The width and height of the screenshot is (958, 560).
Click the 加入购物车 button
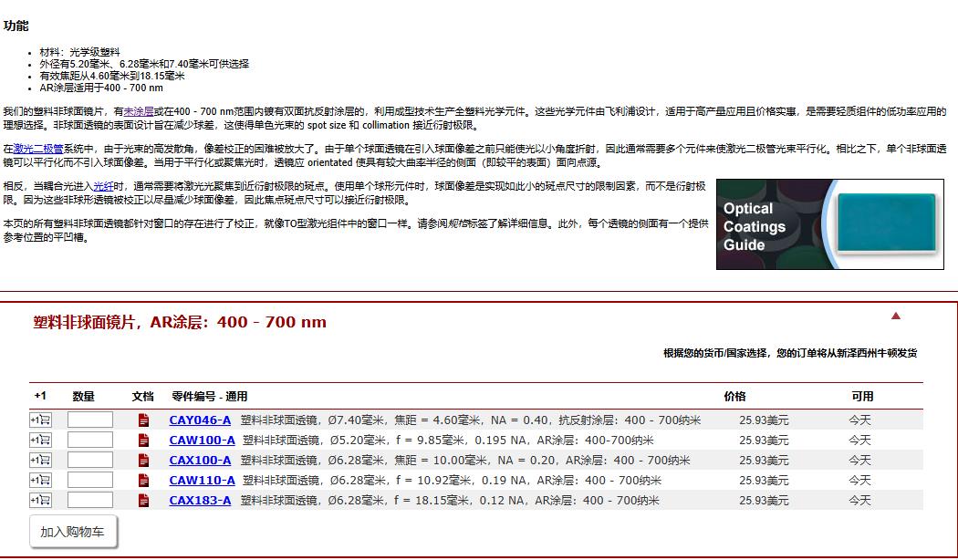point(73,532)
